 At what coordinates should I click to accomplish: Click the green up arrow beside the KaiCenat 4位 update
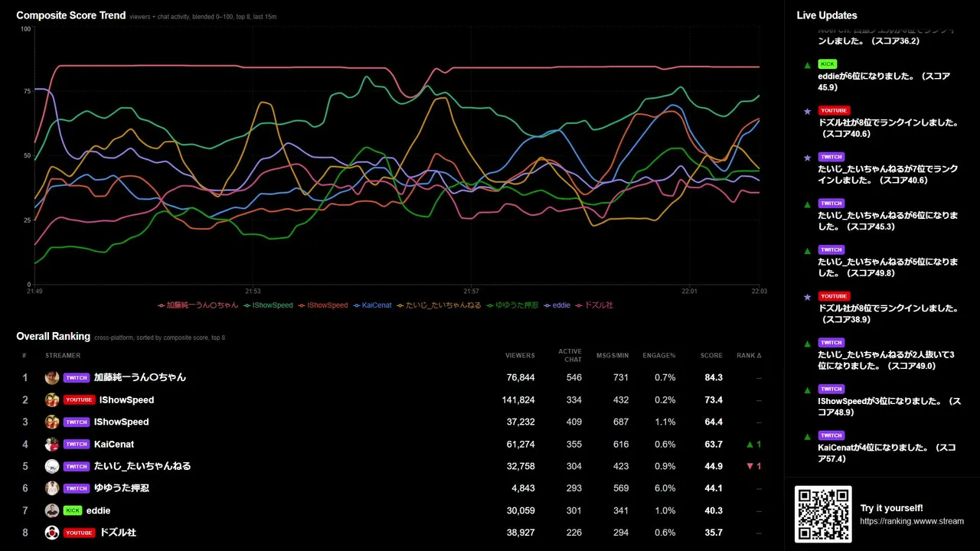(807, 436)
